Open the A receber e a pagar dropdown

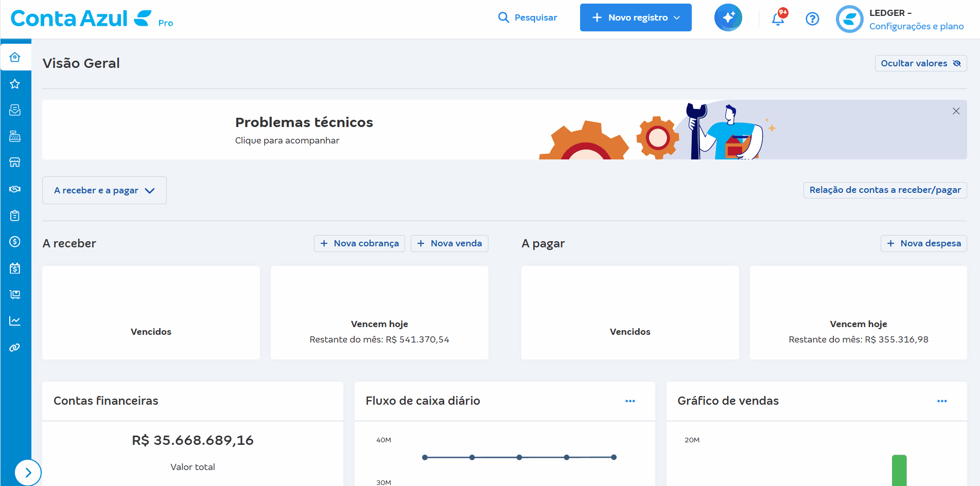[x=104, y=190]
